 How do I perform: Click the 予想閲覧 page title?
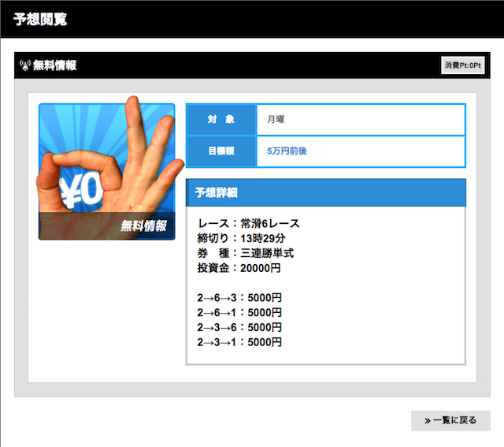[x=40, y=19]
